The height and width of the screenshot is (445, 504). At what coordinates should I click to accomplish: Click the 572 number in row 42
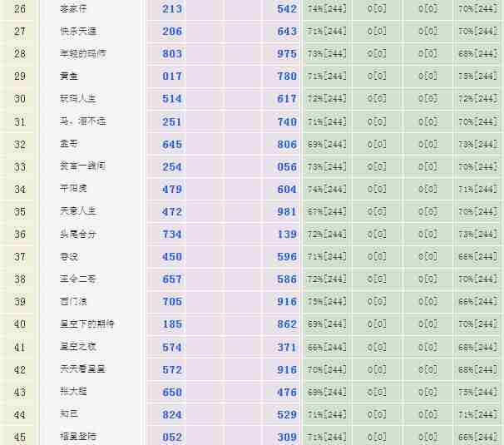coord(172,369)
